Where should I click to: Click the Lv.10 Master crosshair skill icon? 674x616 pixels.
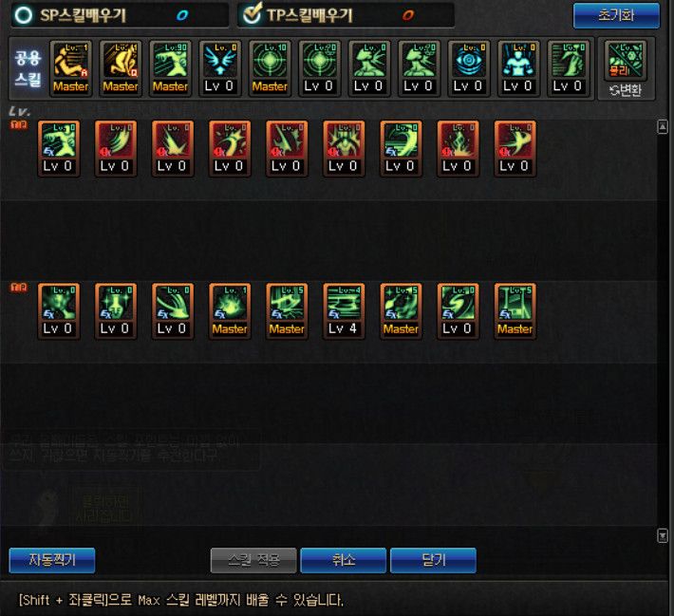270,68
